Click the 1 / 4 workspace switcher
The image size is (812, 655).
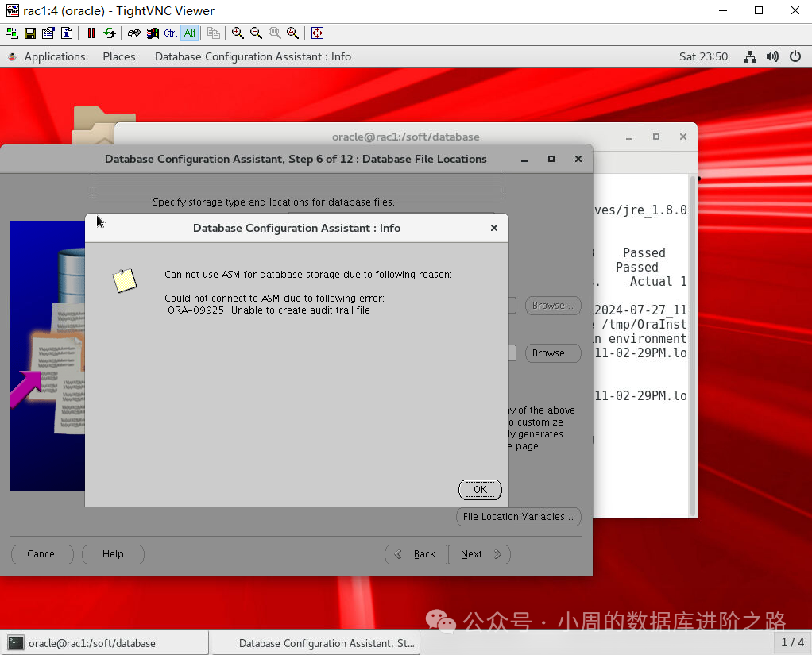[x=792, y=642]
